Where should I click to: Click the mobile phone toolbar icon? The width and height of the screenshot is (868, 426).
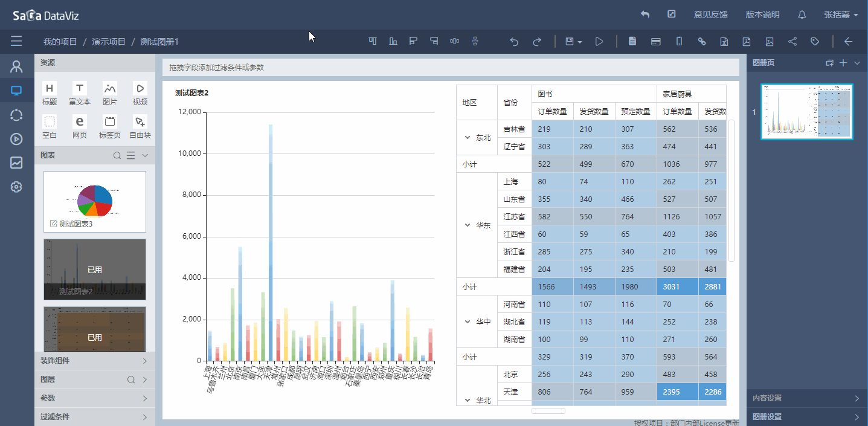[679, 42]
